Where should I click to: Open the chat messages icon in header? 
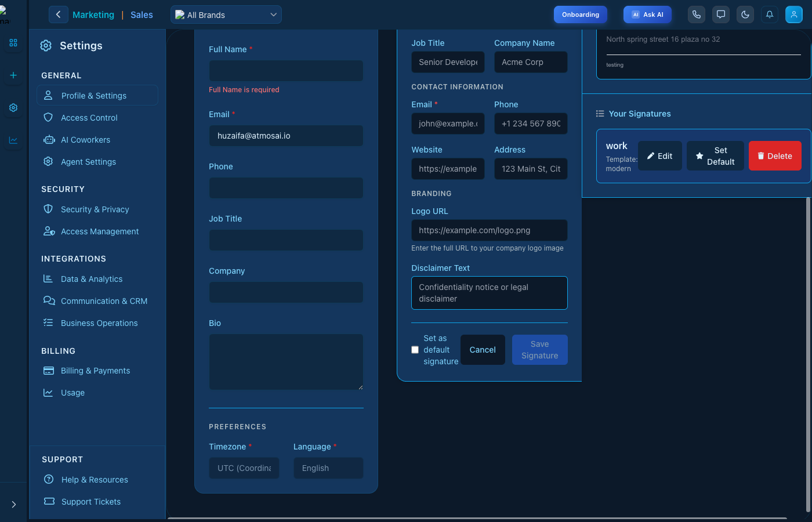click(721, 14)
